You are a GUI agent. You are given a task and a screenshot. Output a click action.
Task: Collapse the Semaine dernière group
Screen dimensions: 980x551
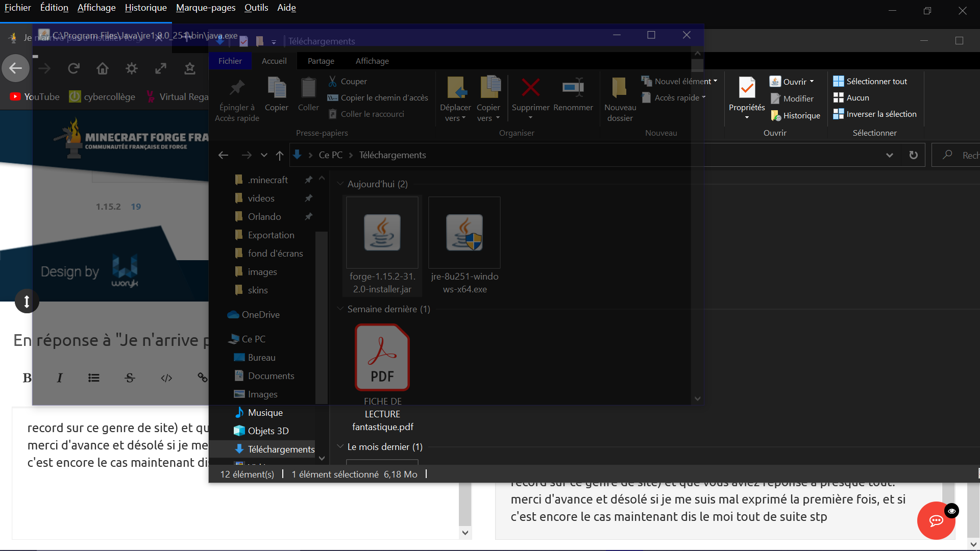point(340,309)
